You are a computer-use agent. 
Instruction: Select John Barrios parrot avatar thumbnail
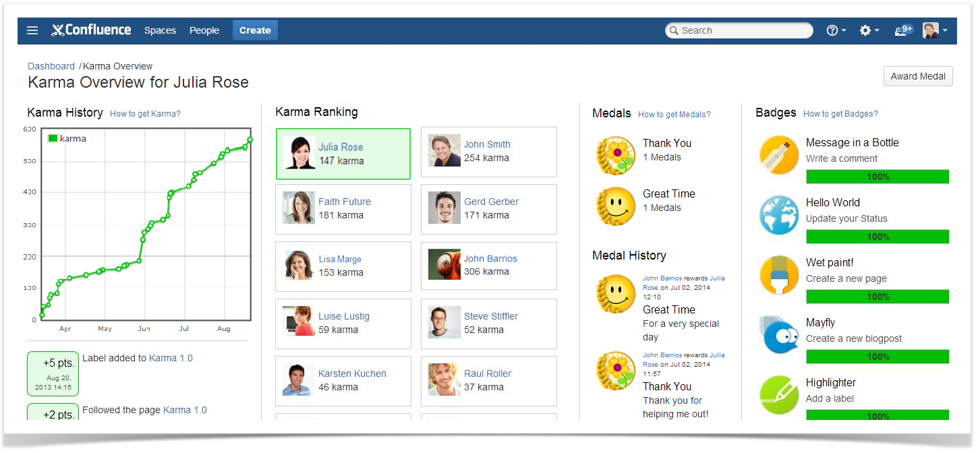coord(444,264)
